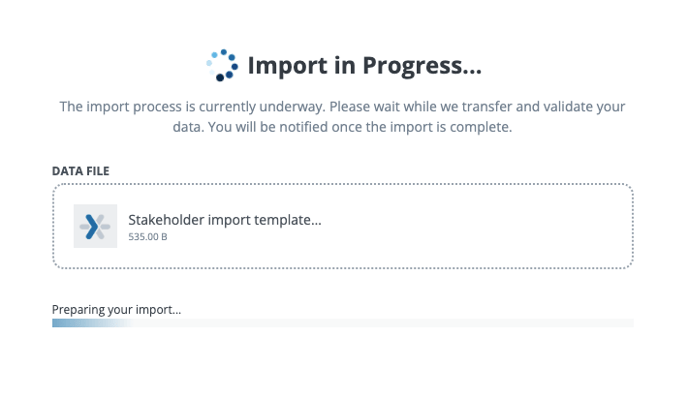Click the "Import in Progress..." heading
The width and height of the screenshot is (688, 399).
pyautogui.click(x=364, y=66)
